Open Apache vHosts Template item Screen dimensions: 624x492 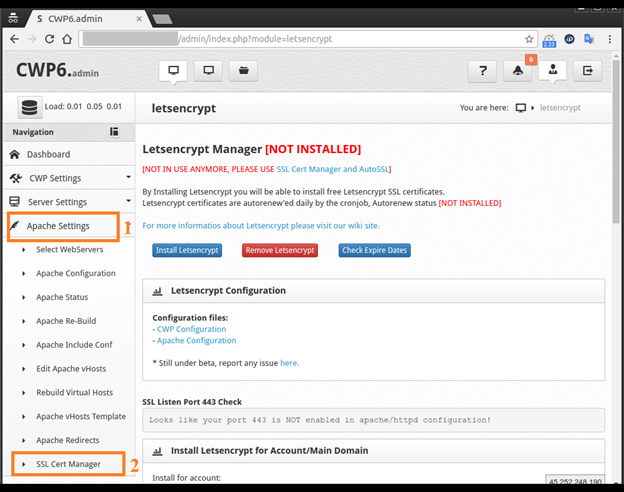pyautogui.click(x=81, y=417)
